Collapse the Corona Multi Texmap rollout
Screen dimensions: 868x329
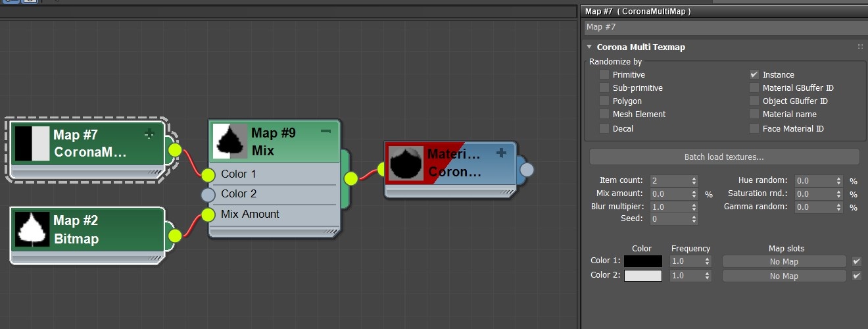[589, 47]
